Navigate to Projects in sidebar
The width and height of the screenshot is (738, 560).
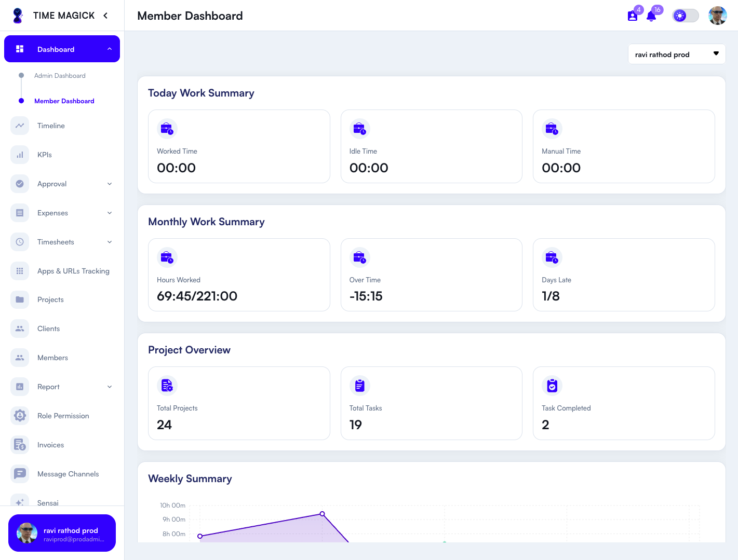[50, 299]
